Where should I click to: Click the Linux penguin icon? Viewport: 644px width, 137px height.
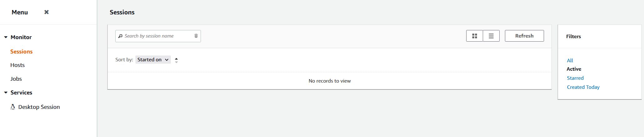[x=12, y=107]
